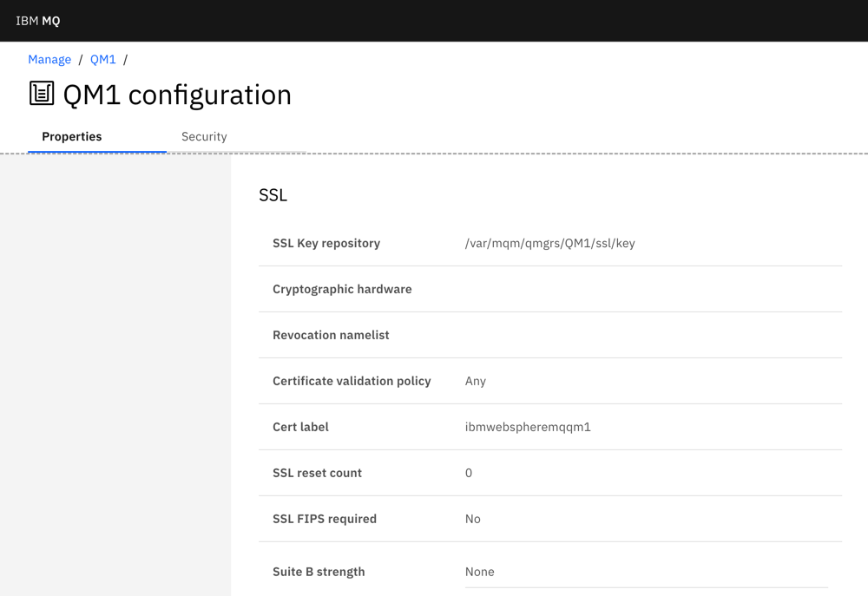Click the QM1 configuration page title
Screen dimensions: 868x596
click(x=177, y=95)
